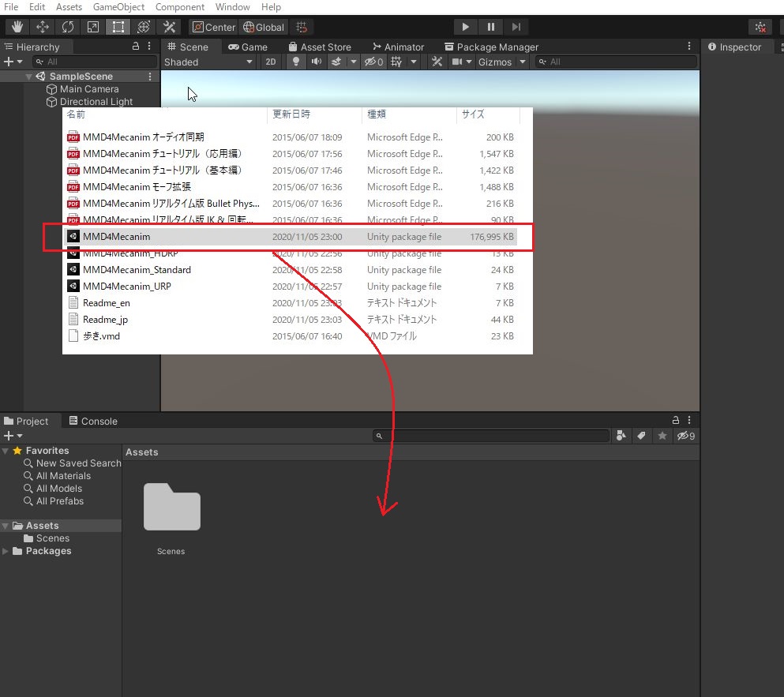Open the Window menu

point(232,7)
